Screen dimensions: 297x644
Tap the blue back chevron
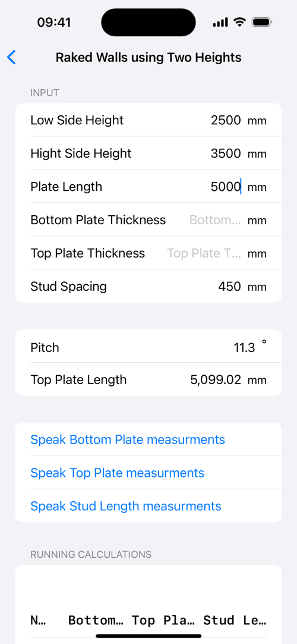point(11,57)
